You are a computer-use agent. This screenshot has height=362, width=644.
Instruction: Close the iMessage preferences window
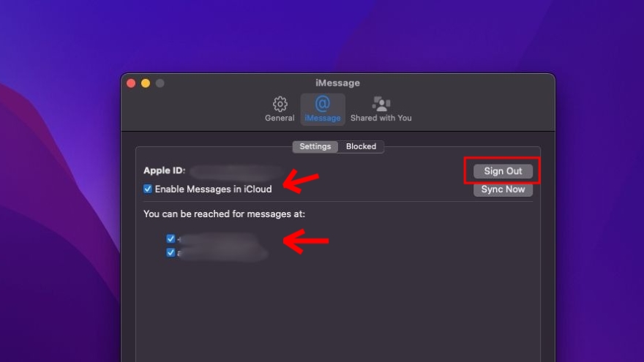tap(131, 83)
